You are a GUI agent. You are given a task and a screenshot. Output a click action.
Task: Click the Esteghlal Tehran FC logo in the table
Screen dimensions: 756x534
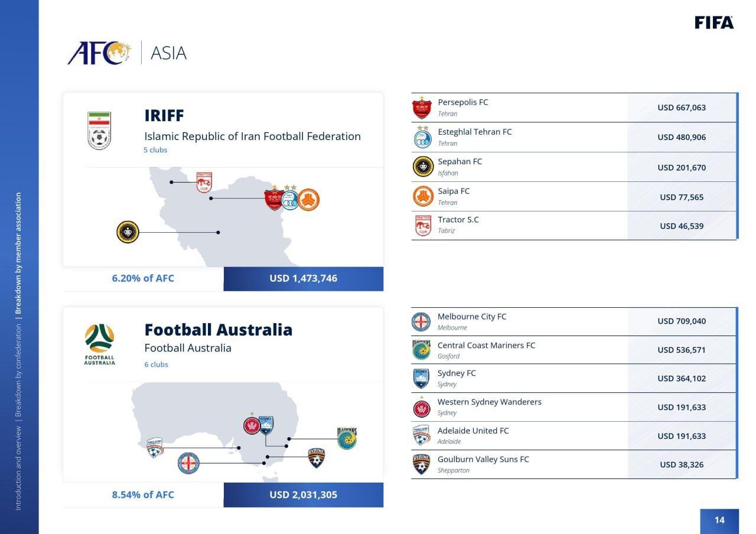click(x=422, y=137)
